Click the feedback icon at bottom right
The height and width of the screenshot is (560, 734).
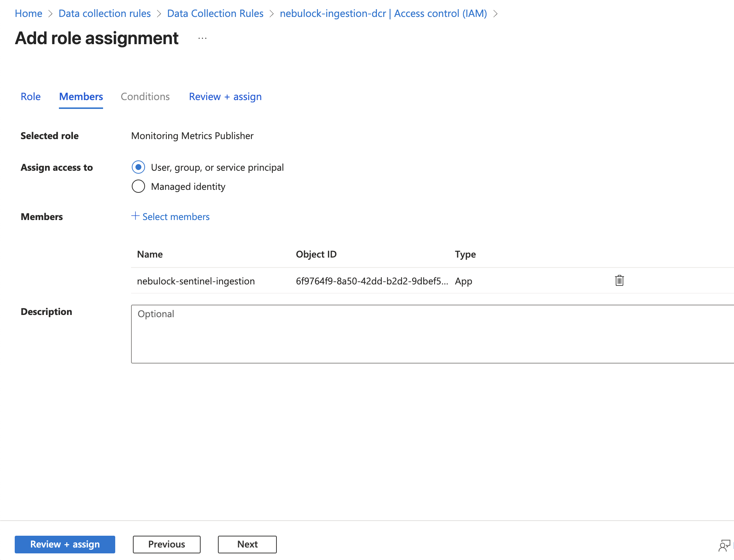coord(724,545)
